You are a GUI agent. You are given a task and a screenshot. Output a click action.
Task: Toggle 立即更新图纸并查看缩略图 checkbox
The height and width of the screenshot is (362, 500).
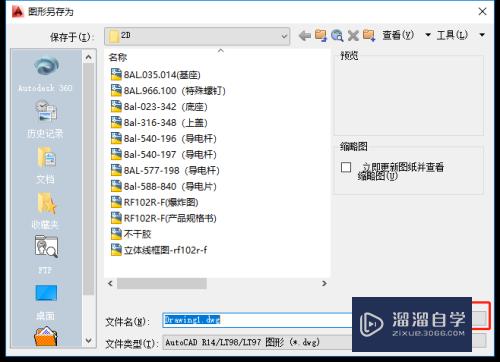point(346,167)
